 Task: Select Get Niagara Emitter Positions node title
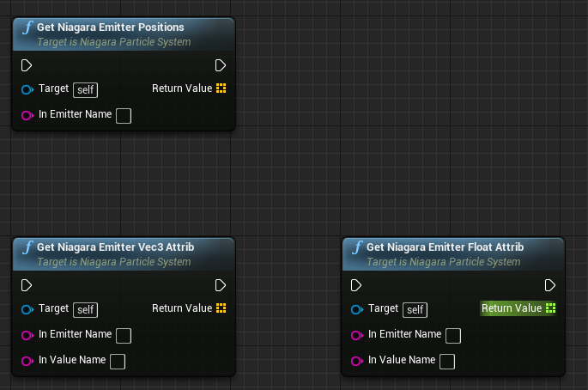coord(110,27)
